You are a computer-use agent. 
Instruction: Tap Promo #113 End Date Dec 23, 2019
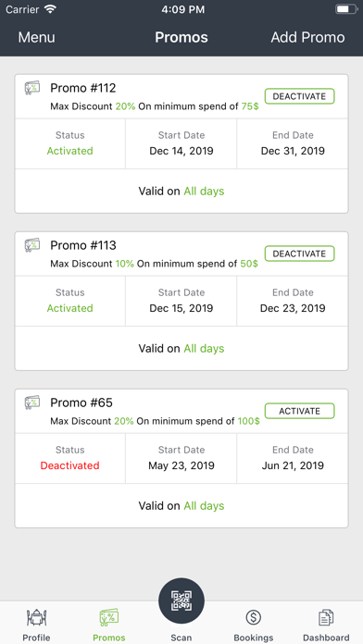click(293, 308)
